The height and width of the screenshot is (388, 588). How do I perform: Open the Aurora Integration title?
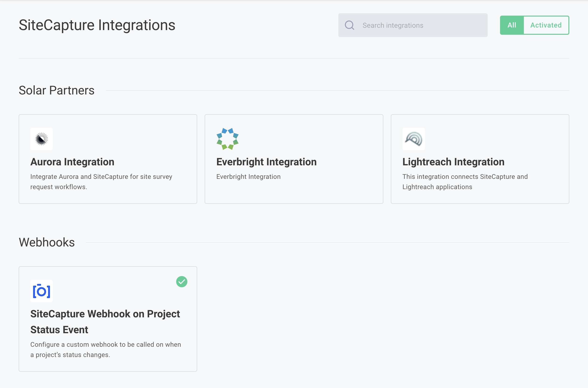point(72,162)
